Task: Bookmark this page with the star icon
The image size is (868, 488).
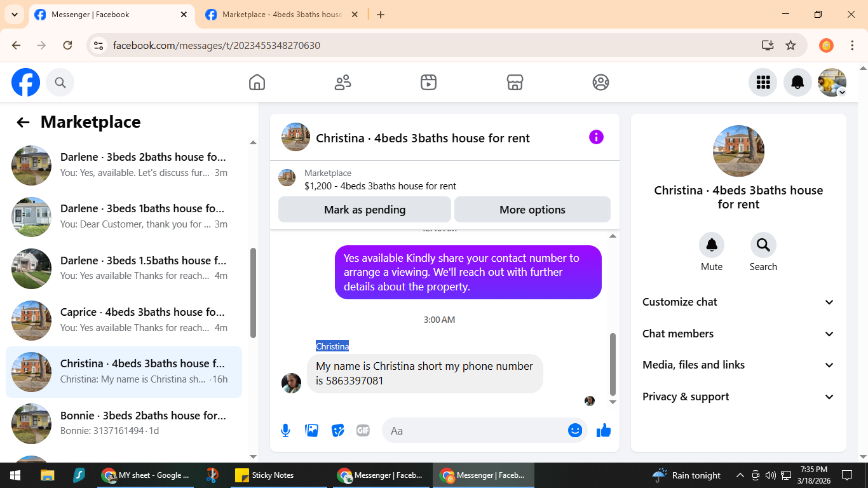Action: 790,45
